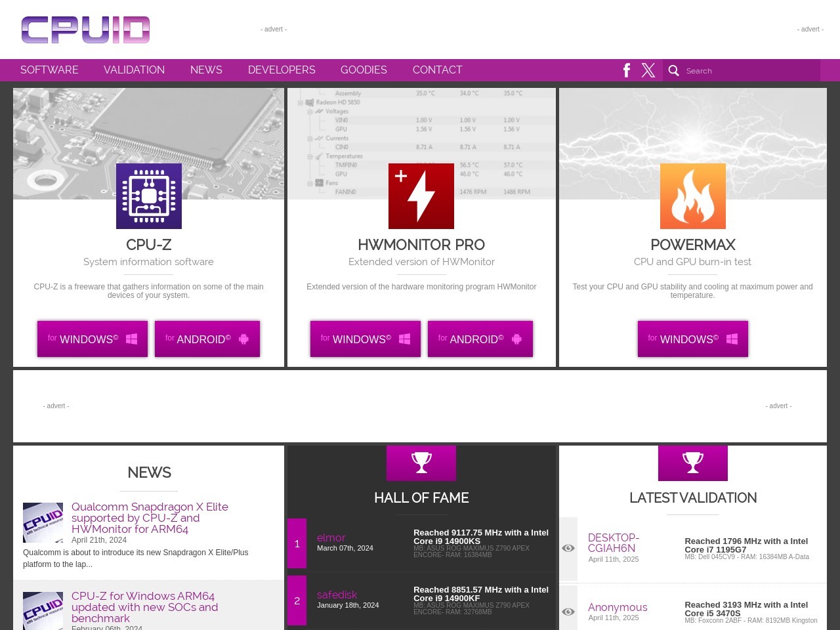Image resolution: width=840 pixels, height=630 pixels.
Task: Click eye icon beside DESKTOP-CGIAH6N
Action: pyautogui.click(x=568, y=549)
